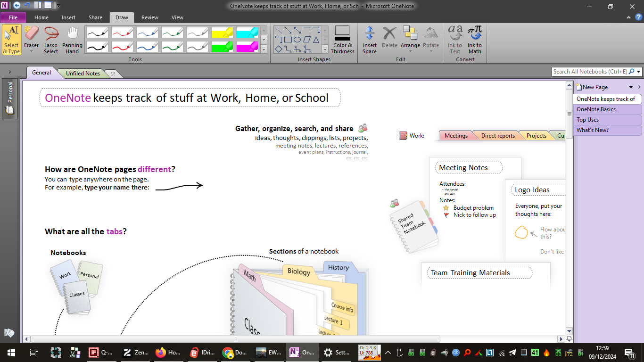Minimize the ribbon with the caret button

click(629, 17)
